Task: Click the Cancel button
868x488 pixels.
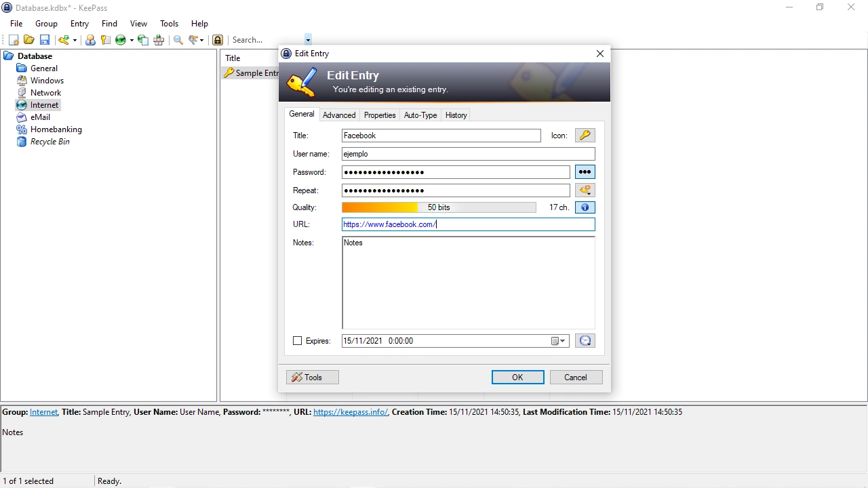Action: click(576, 378)
